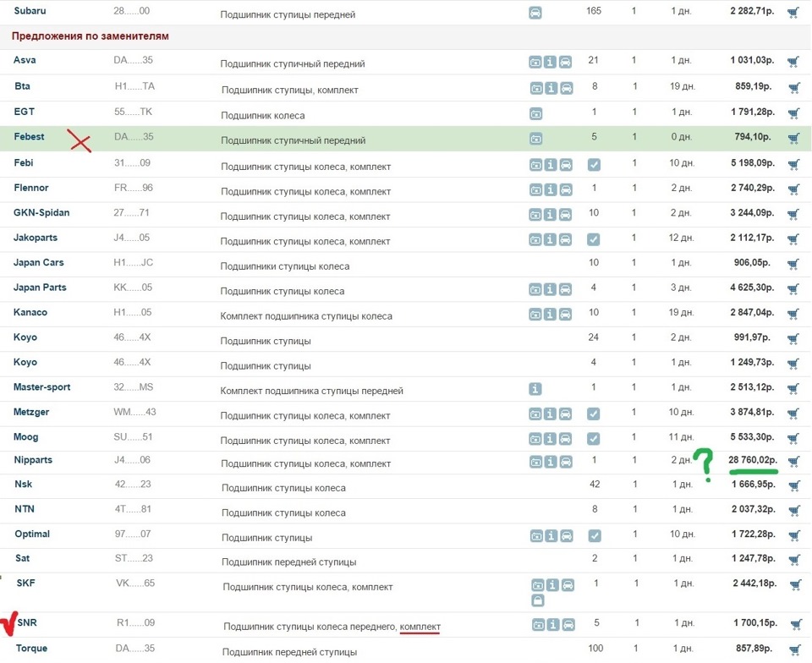Add Nipparts item to shopping cart
Image resolution: width=812 pixels, height=663 pixels.
click(x=793, y=461)
